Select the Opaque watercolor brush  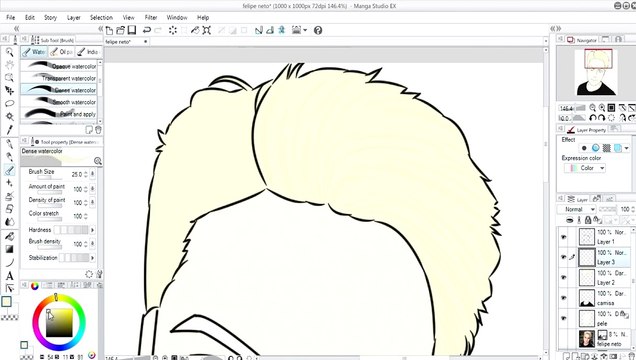[x=59, y=66]
